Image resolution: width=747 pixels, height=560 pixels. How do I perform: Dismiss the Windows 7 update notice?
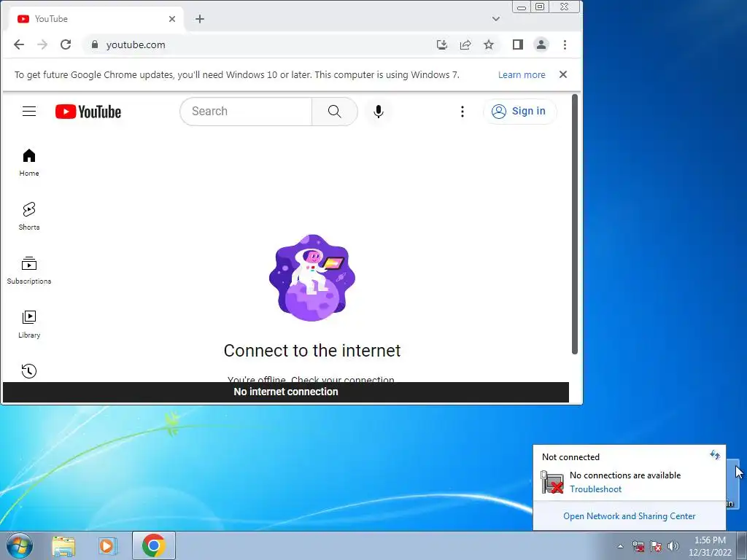coord(563,74)
